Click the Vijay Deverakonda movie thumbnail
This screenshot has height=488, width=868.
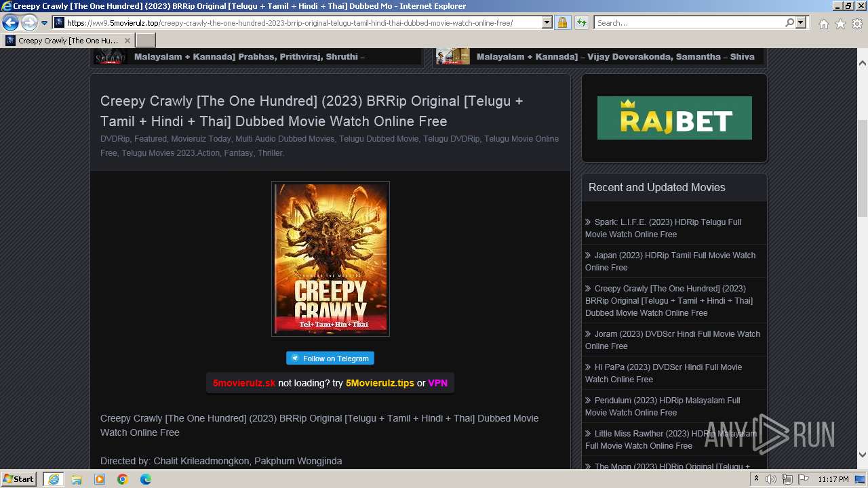coord(453,56)
